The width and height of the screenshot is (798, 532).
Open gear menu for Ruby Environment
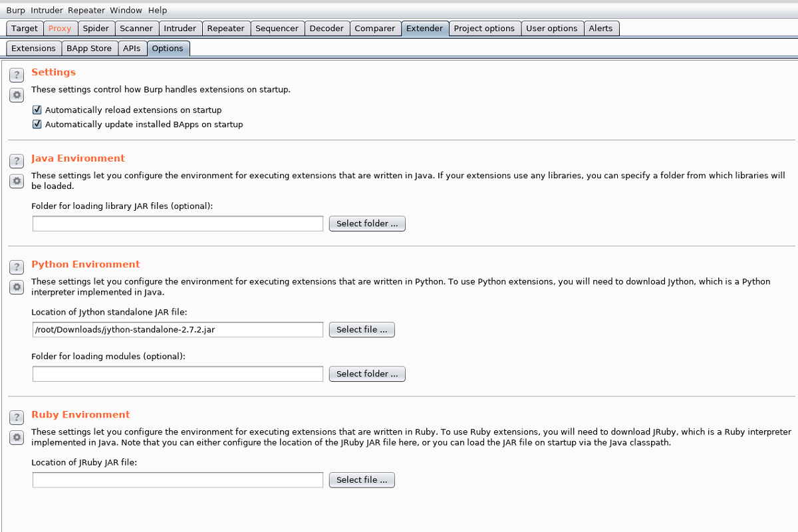[x=17, y=437]
